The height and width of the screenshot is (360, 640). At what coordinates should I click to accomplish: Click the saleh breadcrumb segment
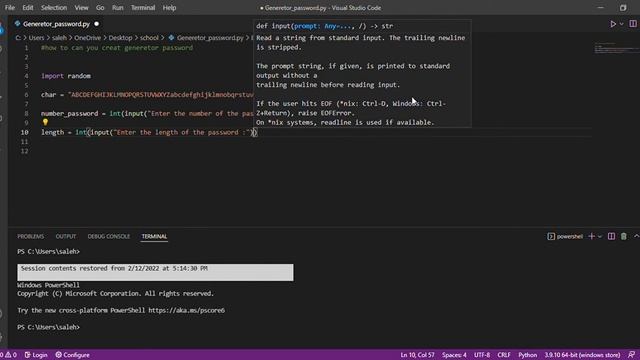tap(59, 38)
